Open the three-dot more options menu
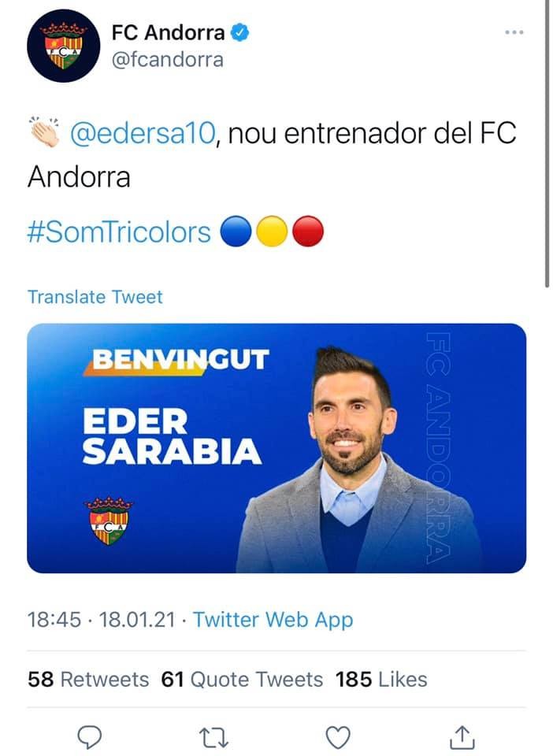Viewport: 553px width, 756px height. click(x=514, y=32)
